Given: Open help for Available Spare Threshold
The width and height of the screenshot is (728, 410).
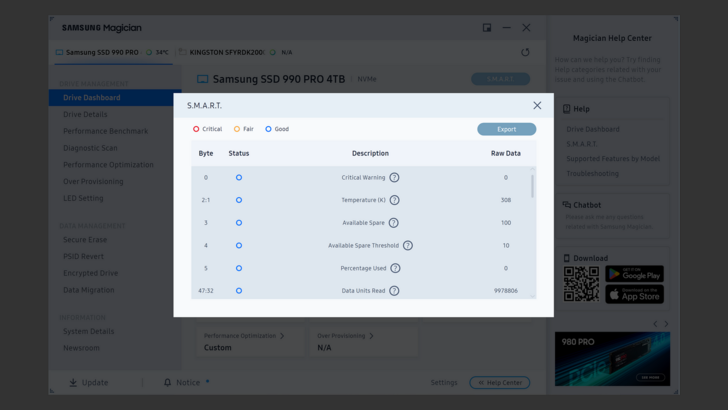Looking at the screenshot, I should pyautogui.click(x=408, y=245).
